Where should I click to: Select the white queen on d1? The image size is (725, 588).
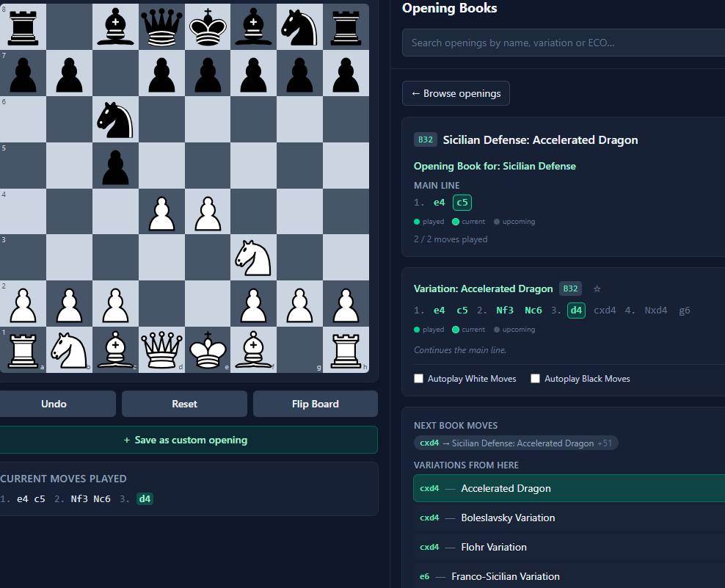[x=161, y=349]
